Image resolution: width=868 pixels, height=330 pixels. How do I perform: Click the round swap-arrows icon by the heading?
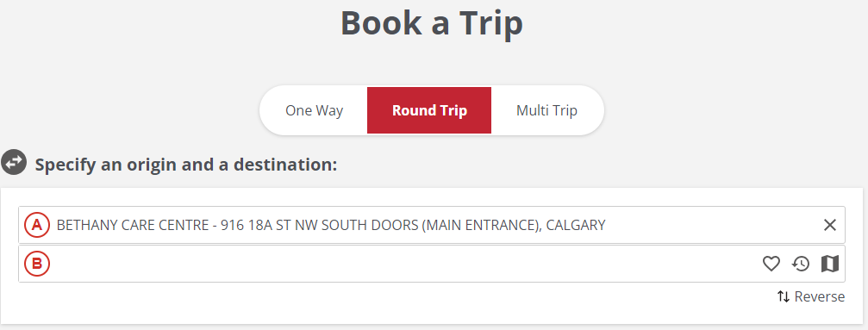click(14, 162)
